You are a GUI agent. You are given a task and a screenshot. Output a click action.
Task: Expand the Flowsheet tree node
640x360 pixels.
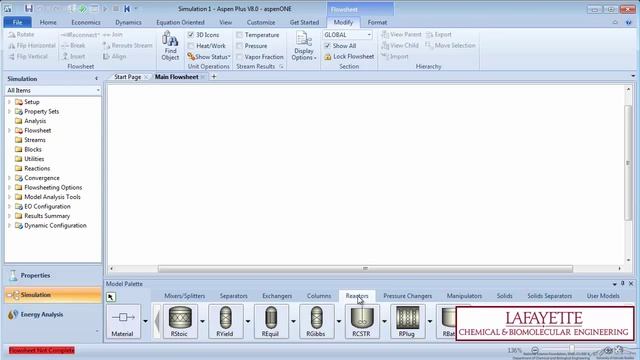[9, 131]
